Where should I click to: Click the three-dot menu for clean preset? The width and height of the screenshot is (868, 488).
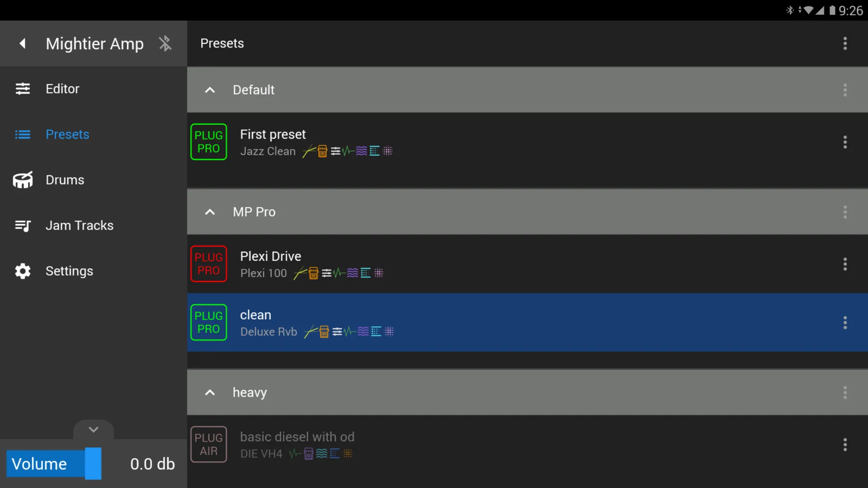coord(845,322)
